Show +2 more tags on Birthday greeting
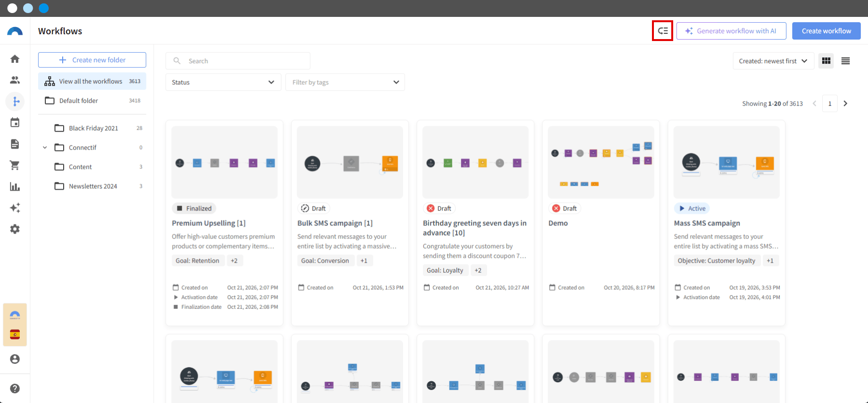 478,270
